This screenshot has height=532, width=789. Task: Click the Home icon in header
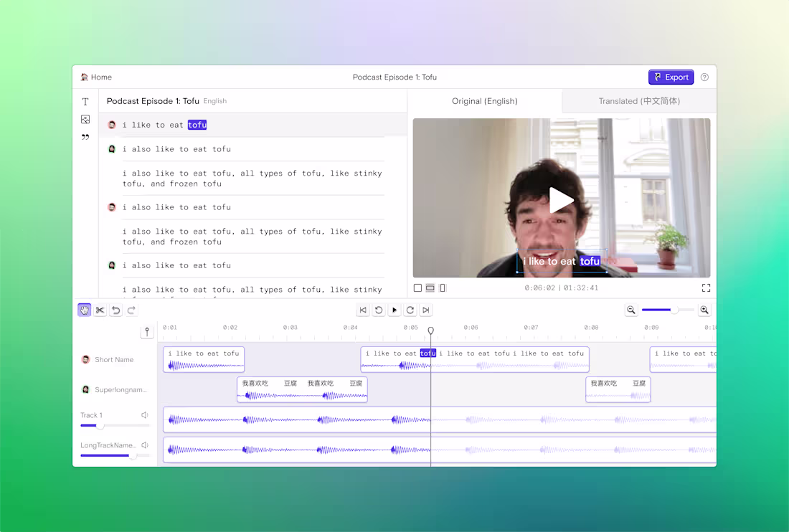pos(84,77)
